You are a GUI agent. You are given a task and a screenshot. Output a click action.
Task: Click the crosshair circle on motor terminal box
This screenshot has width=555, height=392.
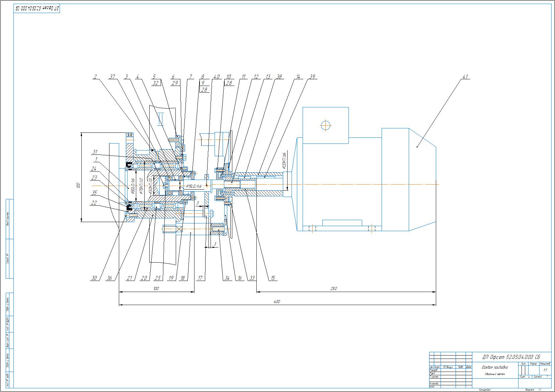(325, 126)
